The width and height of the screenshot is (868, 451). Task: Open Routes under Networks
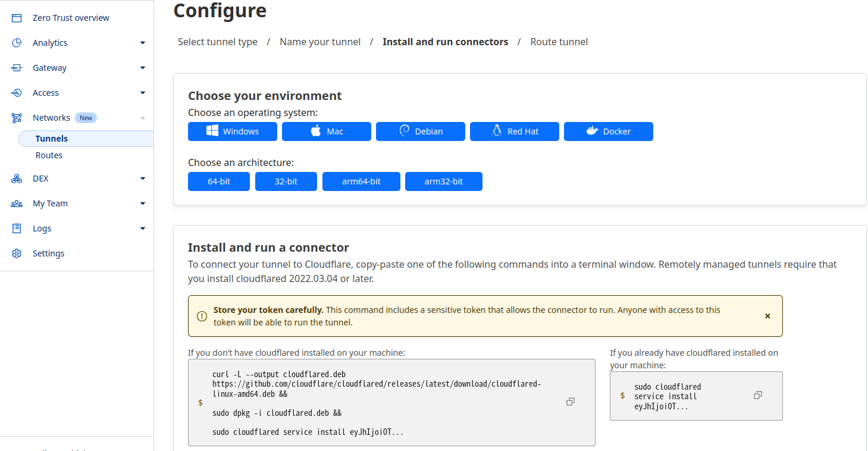pyautogui.click(x=49, y=155)
